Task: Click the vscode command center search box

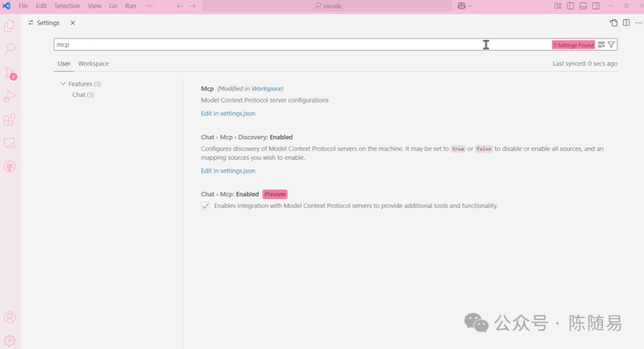Action: tap(327, 6)
